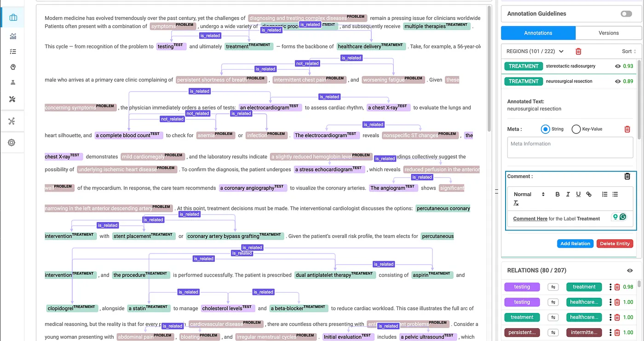Clear formatting in the comment editor
The width and height of the screenshot is (644, 341).
pyautogui.click(x=516, y=203)
